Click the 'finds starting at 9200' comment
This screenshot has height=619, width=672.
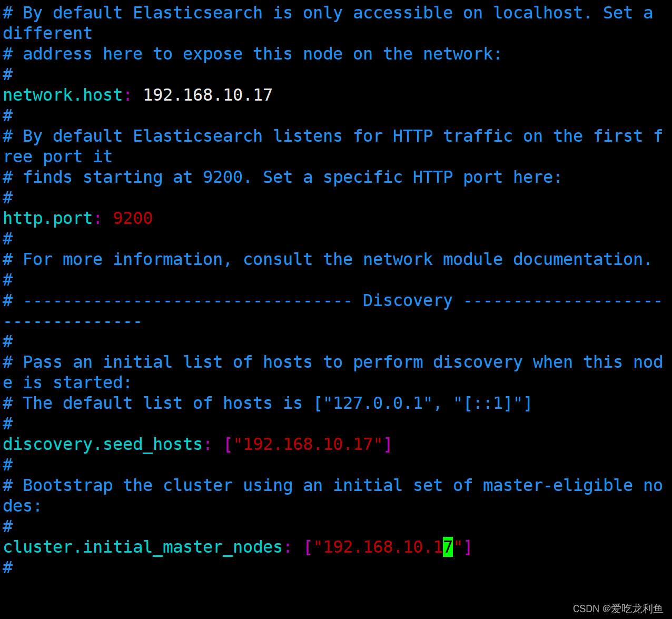pyautogui.click(x=282, y=177)
